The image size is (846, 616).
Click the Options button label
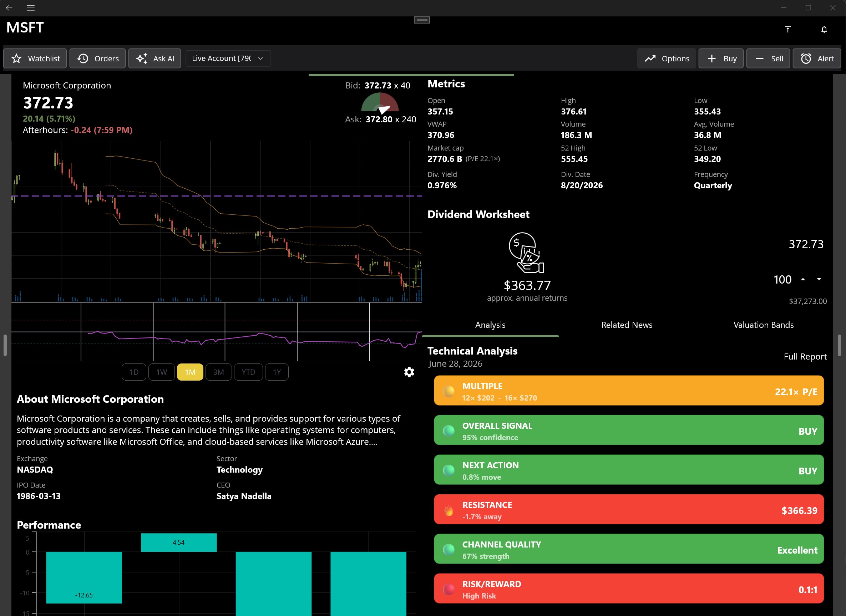(x=675, y=58)
